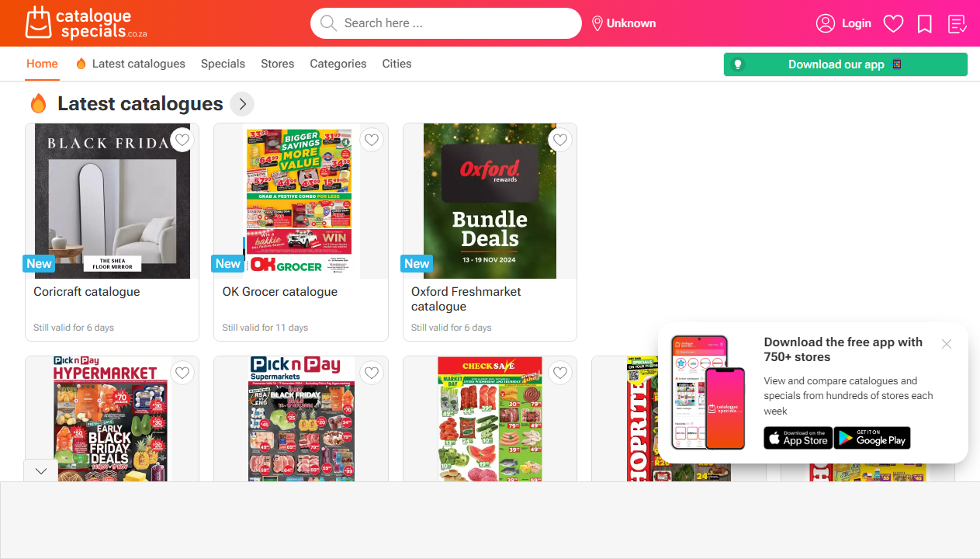The height and width of the screenshot is (559, 980).
Task: Click the catalogue specials logo
Action: click(x=85, y=23)
